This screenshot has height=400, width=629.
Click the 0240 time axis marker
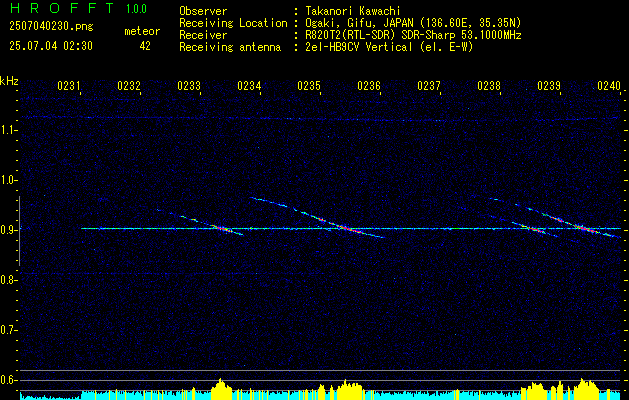click(x=609, y=86)
